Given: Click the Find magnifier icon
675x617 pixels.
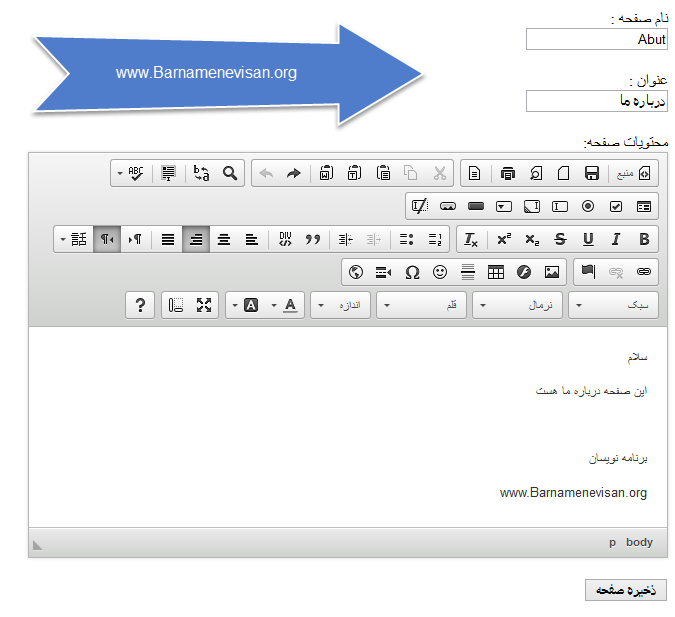Looking at the screenshot, I should [x=230, y=173].
